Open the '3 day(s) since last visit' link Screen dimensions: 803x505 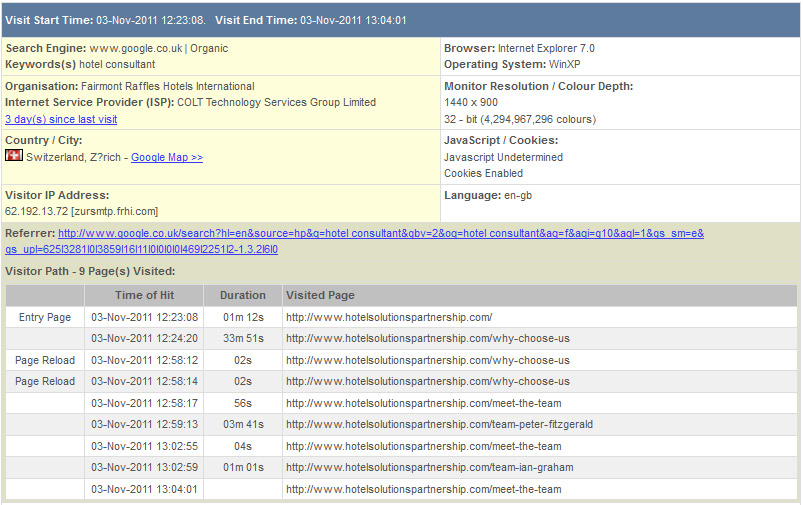click(61, 119)
